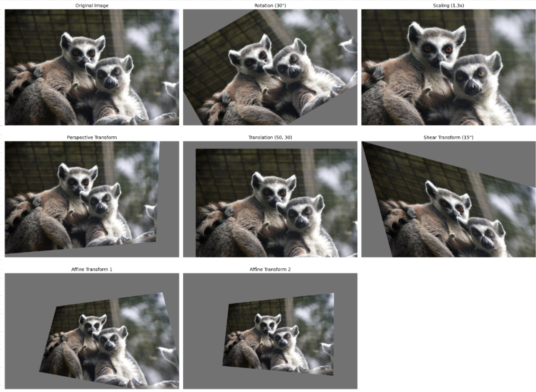Click the Original Image lemur picture
Viewport: 536px width, 392px height.
pyautogui.click(x=92, y=67)
